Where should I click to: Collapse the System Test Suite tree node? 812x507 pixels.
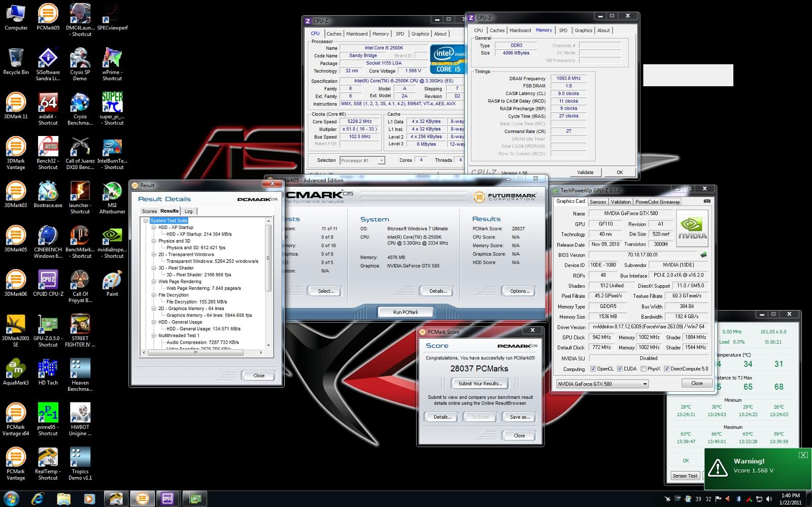point(146,221)
